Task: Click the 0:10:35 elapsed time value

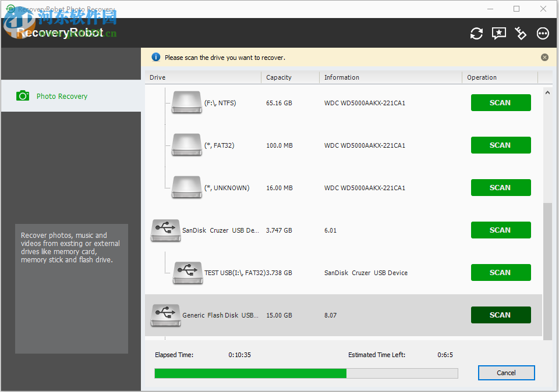Action: (x=239, y=355)
